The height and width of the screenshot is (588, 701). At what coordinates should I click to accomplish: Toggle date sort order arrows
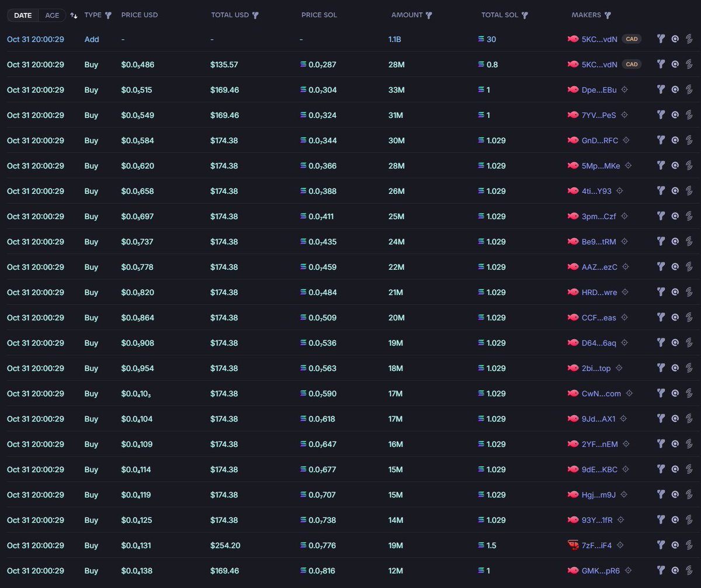pos(74,16)
